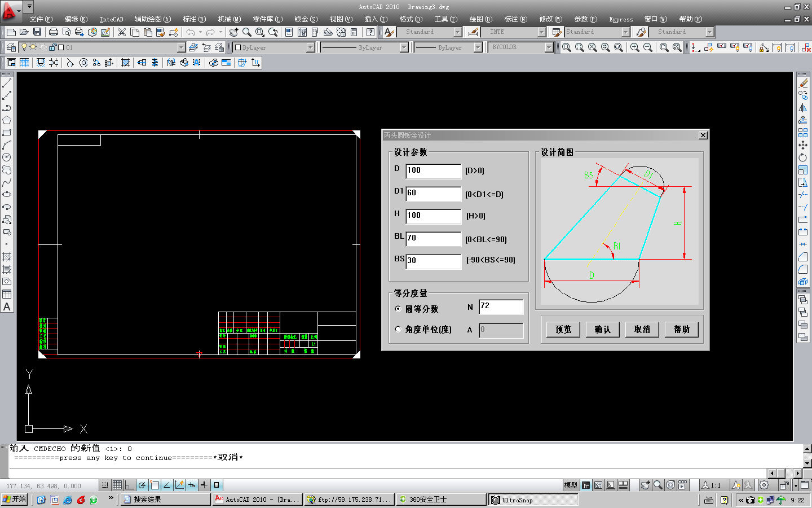Select the Erase tool in Modify toolbar

pos(803,83)
